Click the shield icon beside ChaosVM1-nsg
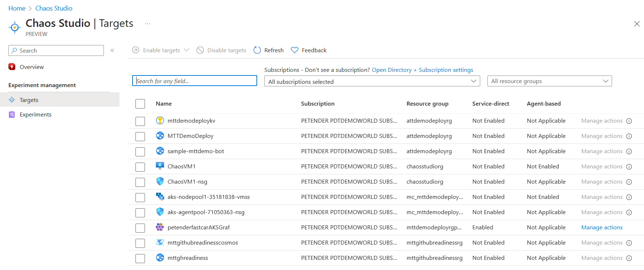644x270 pixels. click(160, 181)
